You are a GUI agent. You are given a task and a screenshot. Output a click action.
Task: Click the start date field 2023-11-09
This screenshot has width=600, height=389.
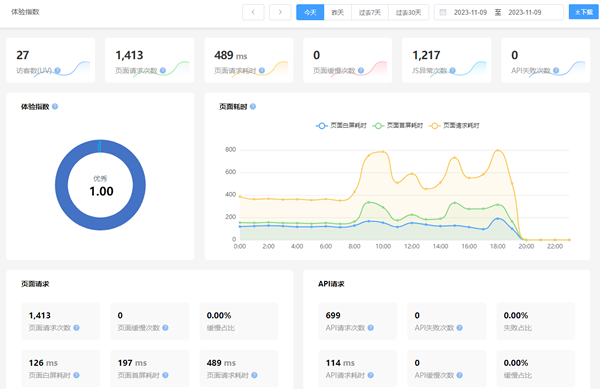(x=470, y=12)
